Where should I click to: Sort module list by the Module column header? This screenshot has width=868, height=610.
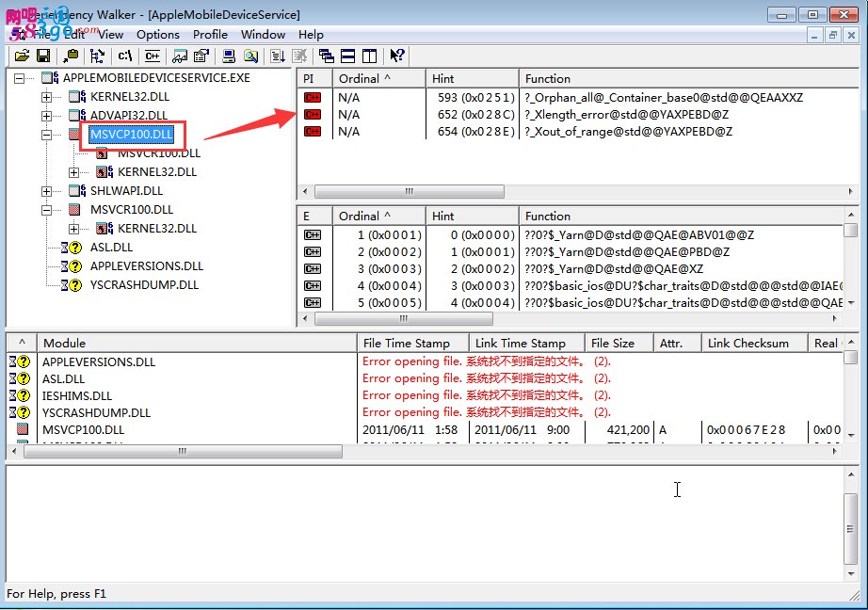pyautogui.click(x=197, y=344)
